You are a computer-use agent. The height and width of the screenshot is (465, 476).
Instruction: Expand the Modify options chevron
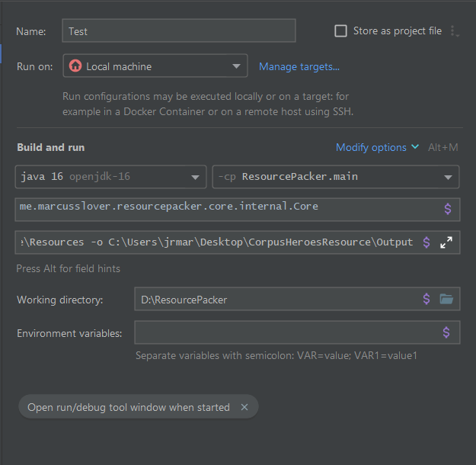coord(415,147)
